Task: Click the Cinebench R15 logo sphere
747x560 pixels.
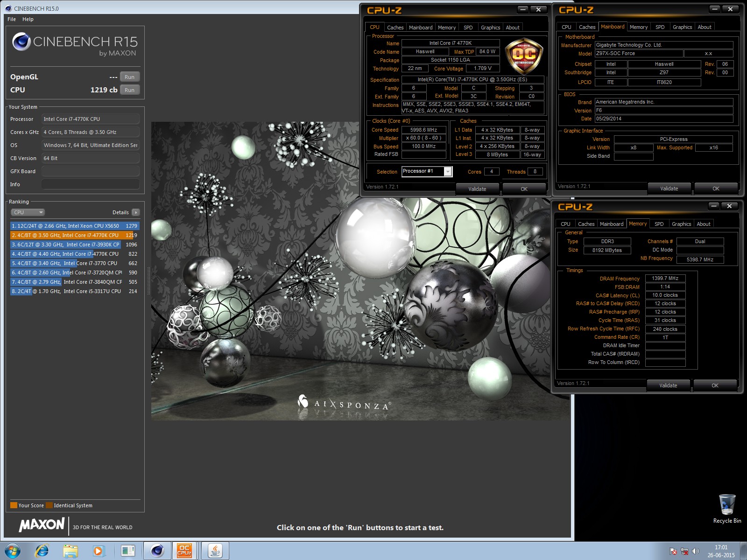Action: click(21, 42)
